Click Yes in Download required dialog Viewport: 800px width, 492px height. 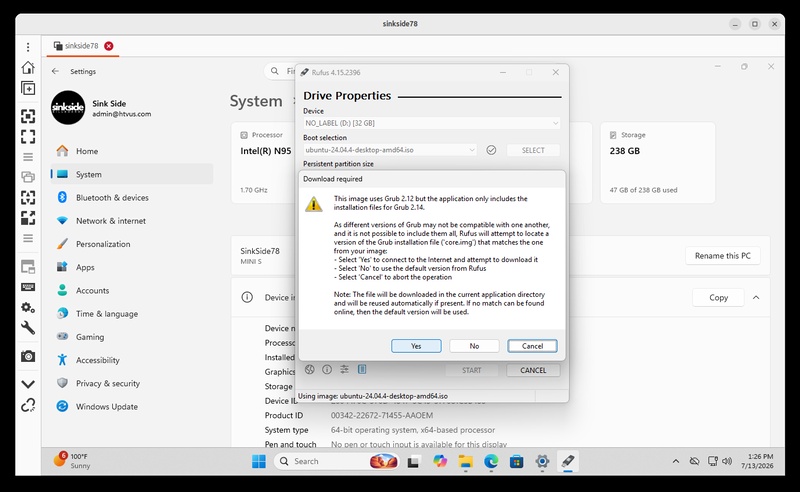[x=416, y=346]
